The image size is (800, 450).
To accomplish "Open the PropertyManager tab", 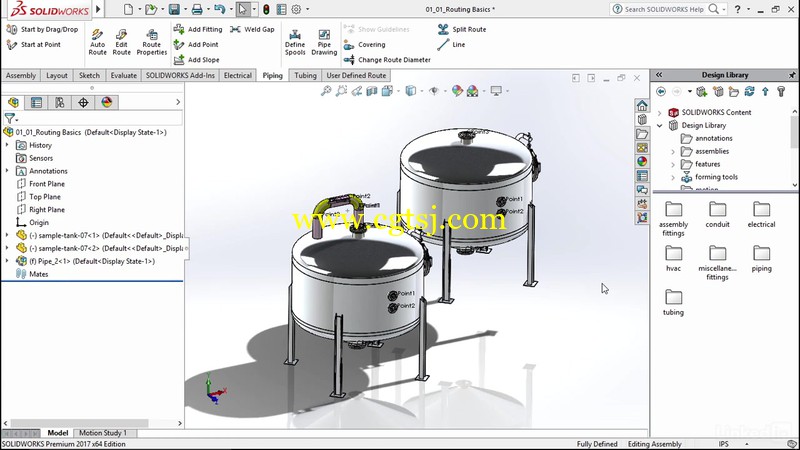I will point(36,103).
